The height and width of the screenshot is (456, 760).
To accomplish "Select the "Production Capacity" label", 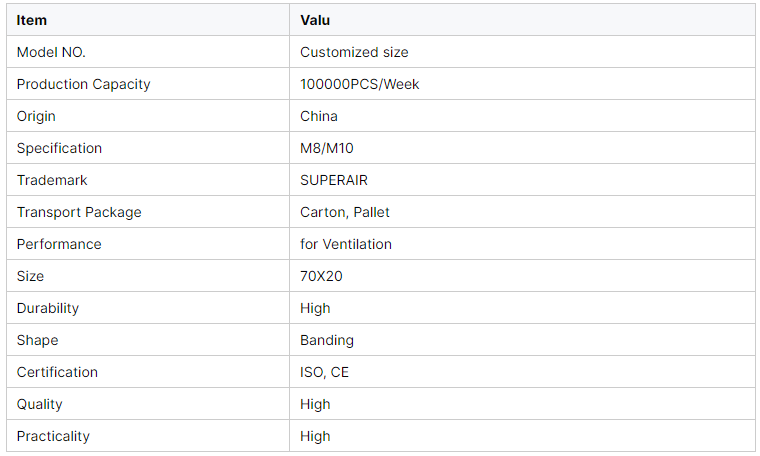I will point(83,84).
